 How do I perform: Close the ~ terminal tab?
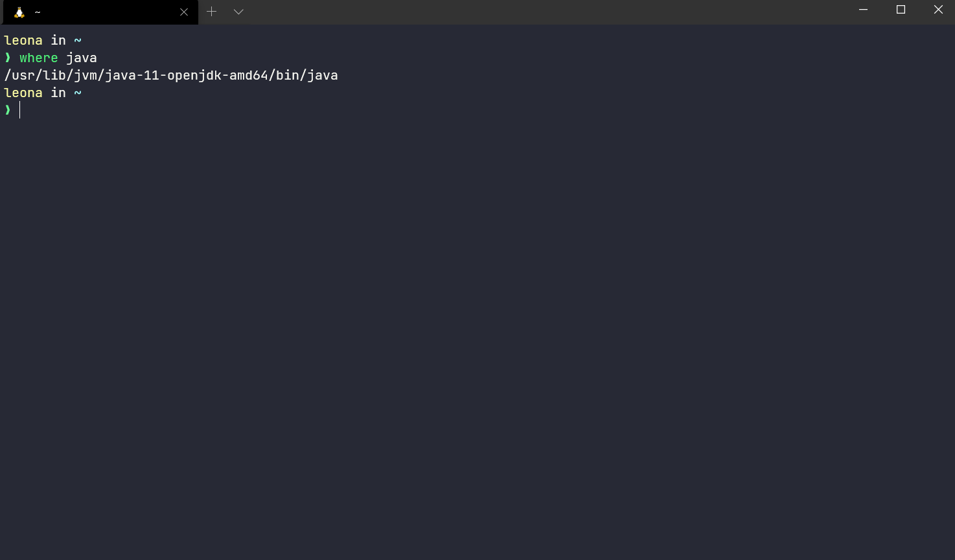pos(184,12)
